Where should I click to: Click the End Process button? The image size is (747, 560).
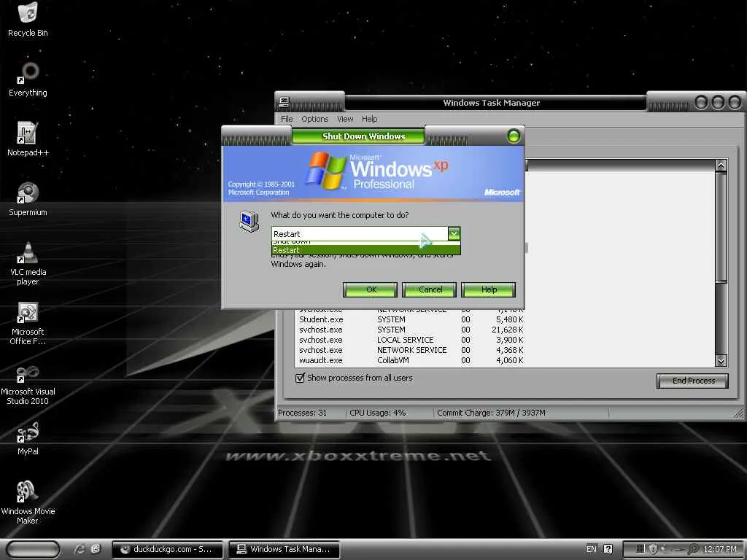[693, 381]
